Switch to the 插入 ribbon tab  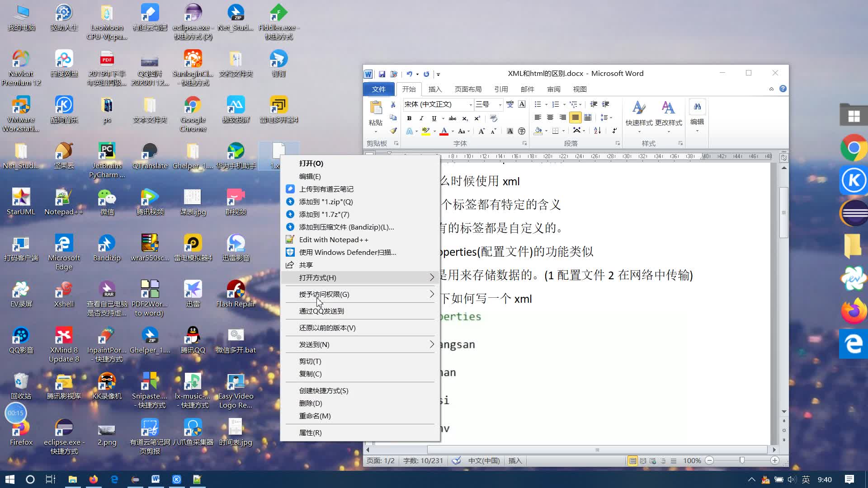pos(435,89)
